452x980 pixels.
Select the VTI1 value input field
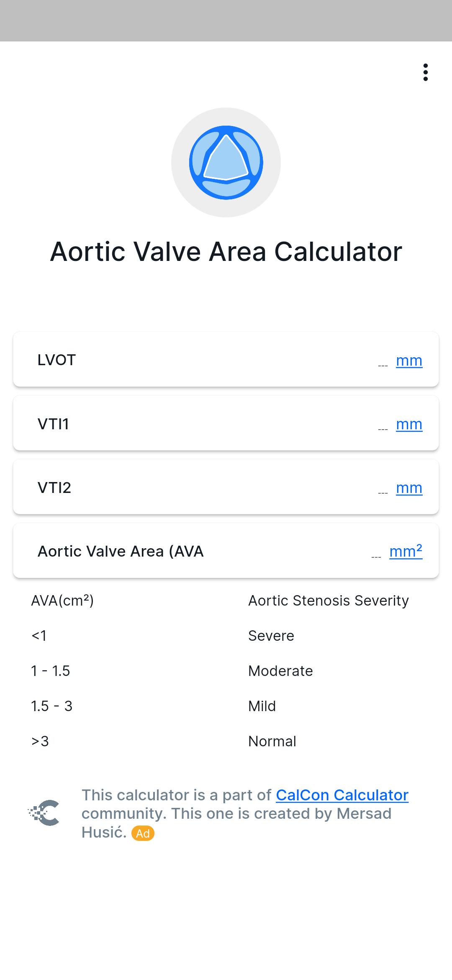coord(383,427)
